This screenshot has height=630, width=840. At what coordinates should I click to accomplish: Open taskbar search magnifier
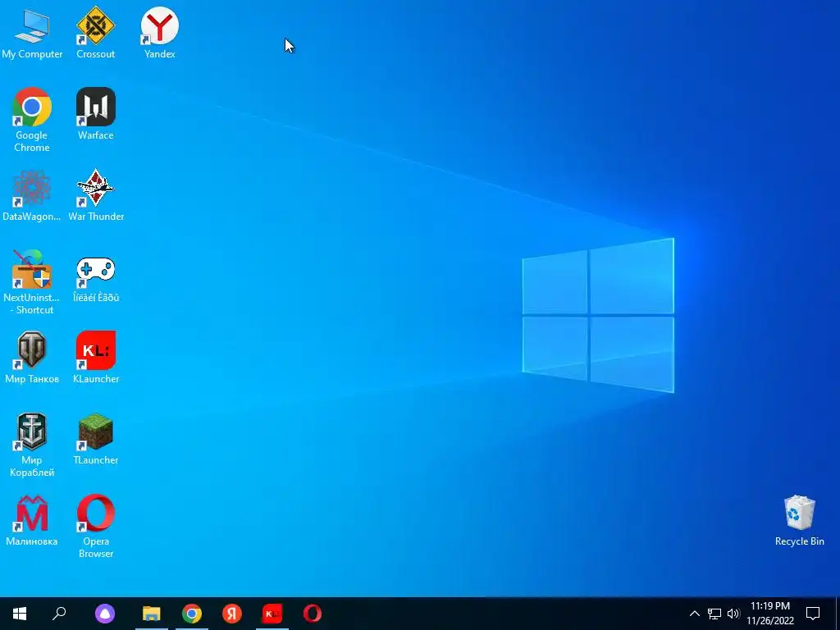tap(59, 614)
